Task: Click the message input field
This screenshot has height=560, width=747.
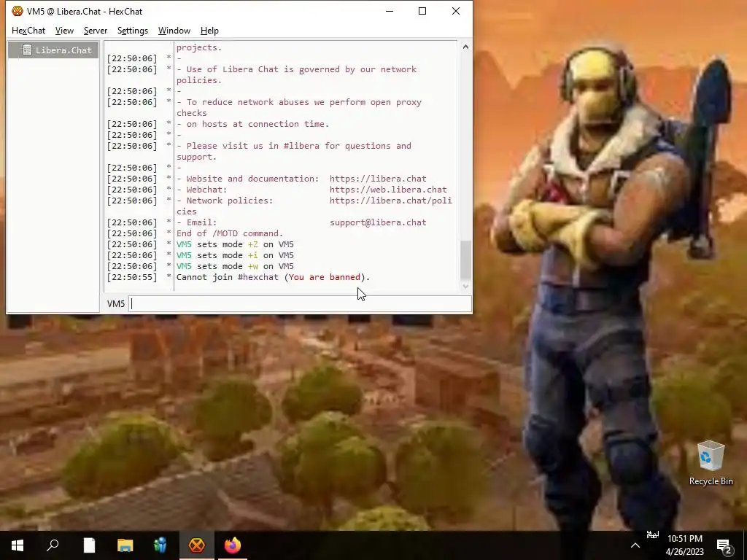Action: tap(300, 304)
